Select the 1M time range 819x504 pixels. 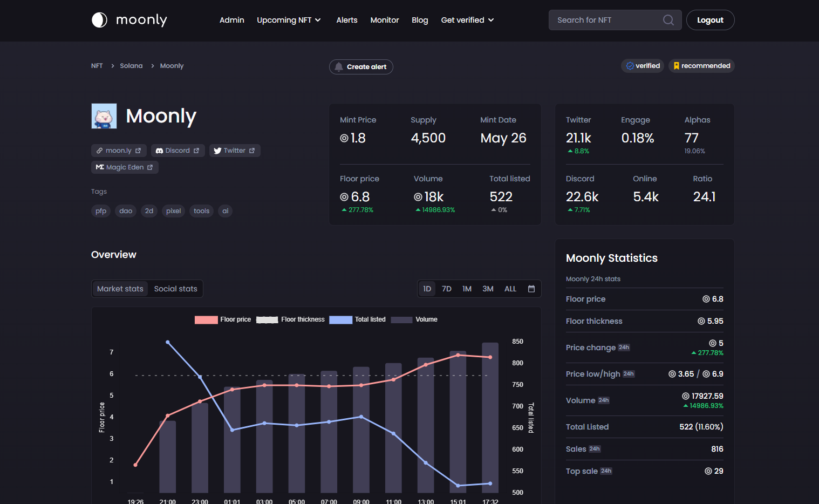pyautogui.click(x=467, y=289)
